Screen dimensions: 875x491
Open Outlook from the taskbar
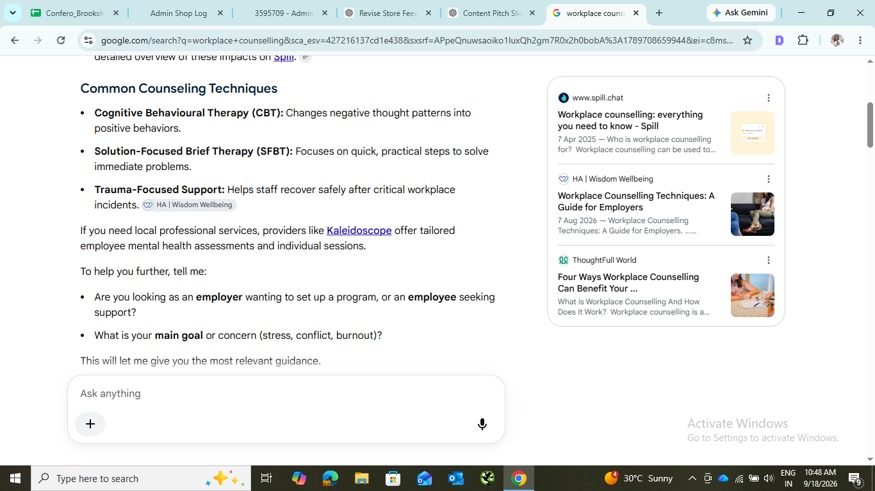(455, 478)
